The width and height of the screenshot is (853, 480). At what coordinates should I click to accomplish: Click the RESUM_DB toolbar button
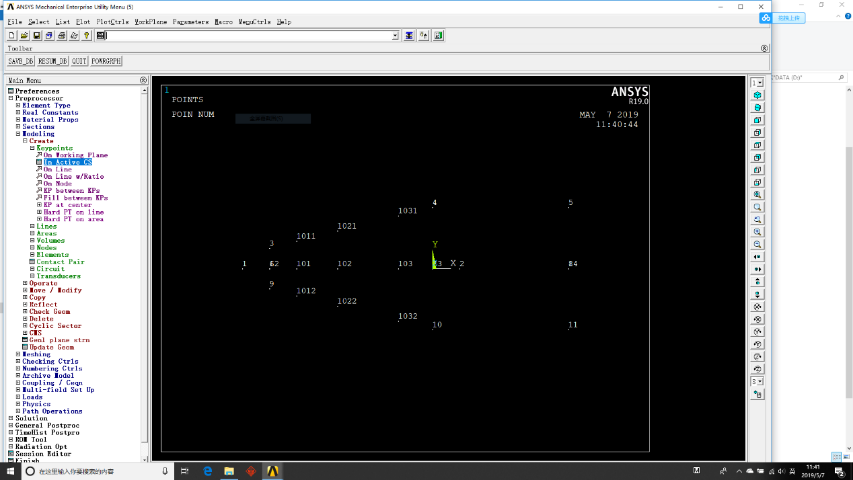pyautogui.click(x=53, y=61)
